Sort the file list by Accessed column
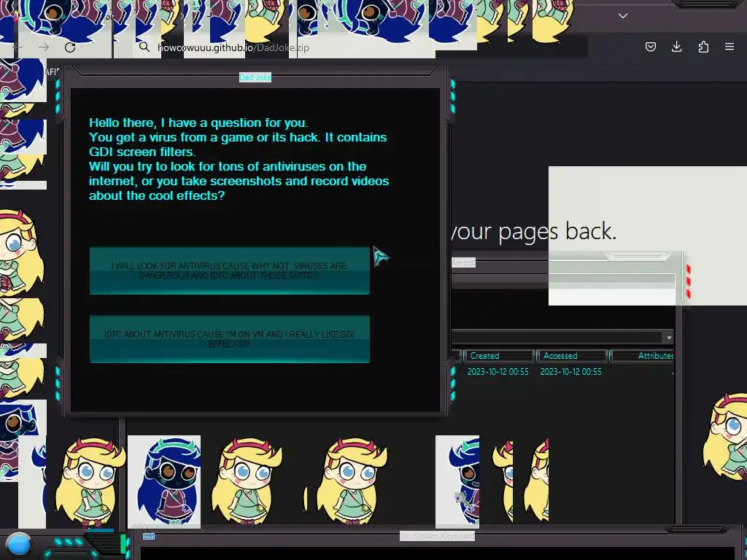This screenshot has width=747, height=560. pyautogui.click(x=571, y=356)
